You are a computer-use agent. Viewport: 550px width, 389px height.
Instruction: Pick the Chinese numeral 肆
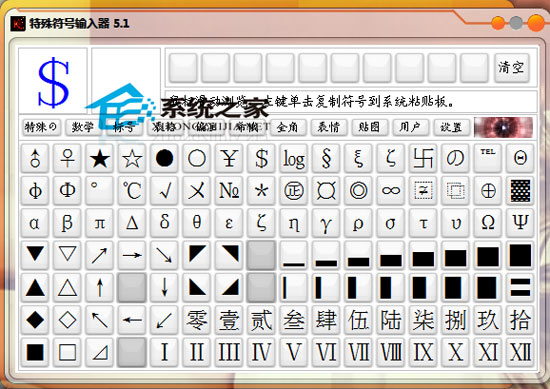click(x=326, y=320)
